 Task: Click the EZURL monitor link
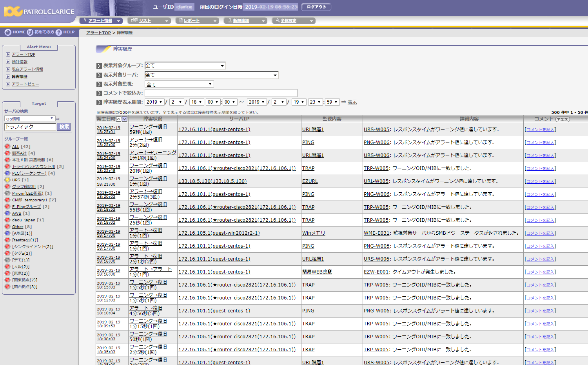click(310, 181)
